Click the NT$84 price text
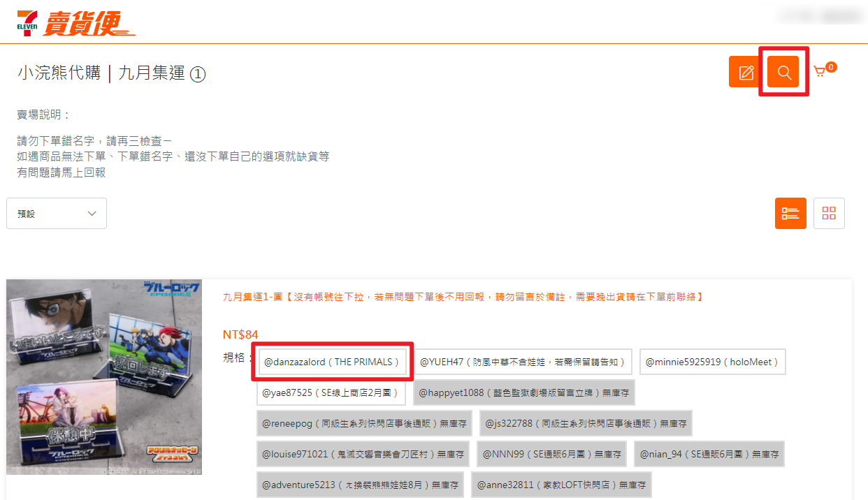 pyautogui.click(x=240, y=334)
